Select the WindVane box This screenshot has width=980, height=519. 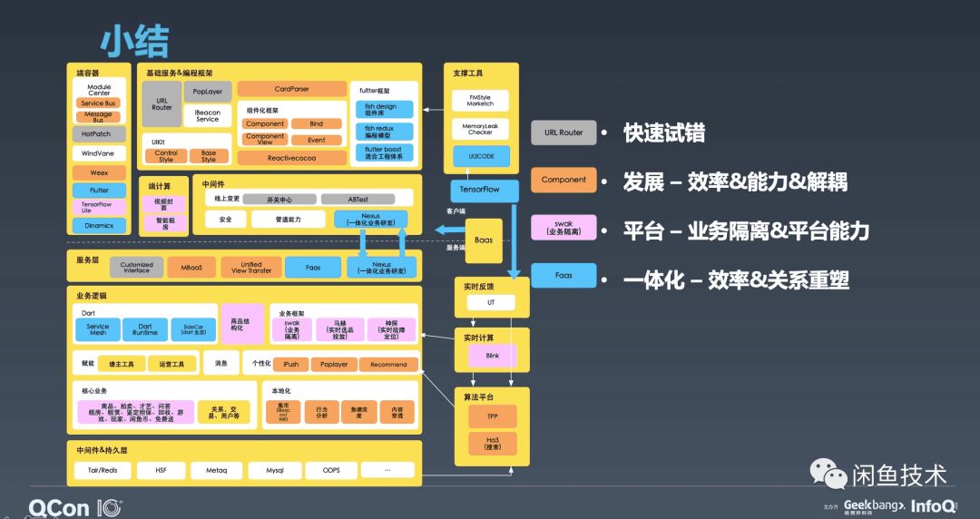pos(99,153)
